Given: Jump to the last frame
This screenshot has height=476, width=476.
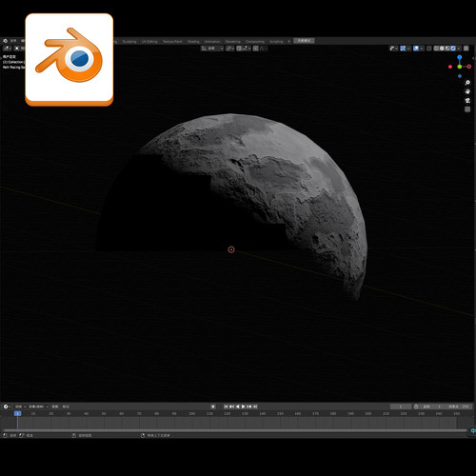Looking at the screenshot, I should (255, 407).
